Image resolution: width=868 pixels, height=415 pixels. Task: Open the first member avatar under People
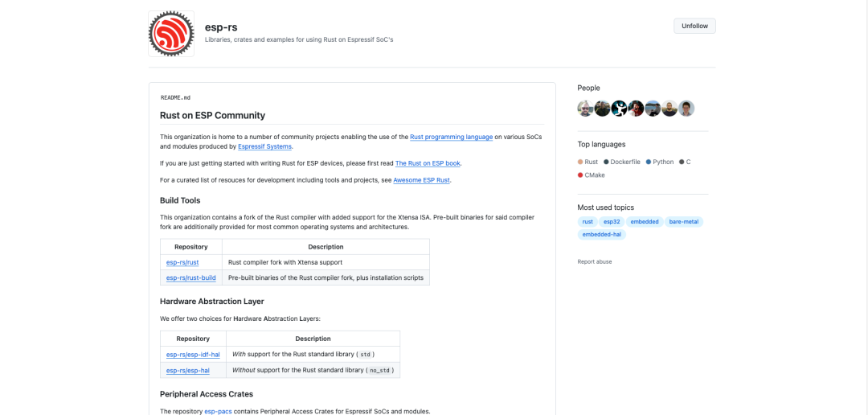(586, 109)
